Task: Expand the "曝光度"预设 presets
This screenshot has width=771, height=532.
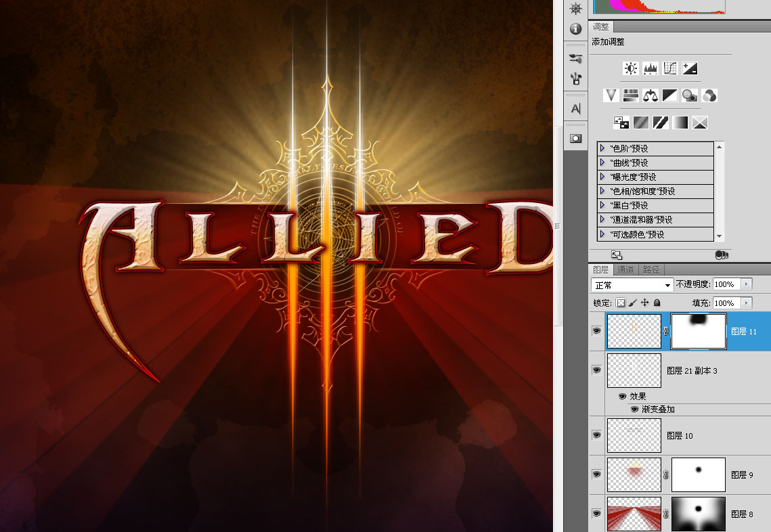Action: tap(602, 177)
